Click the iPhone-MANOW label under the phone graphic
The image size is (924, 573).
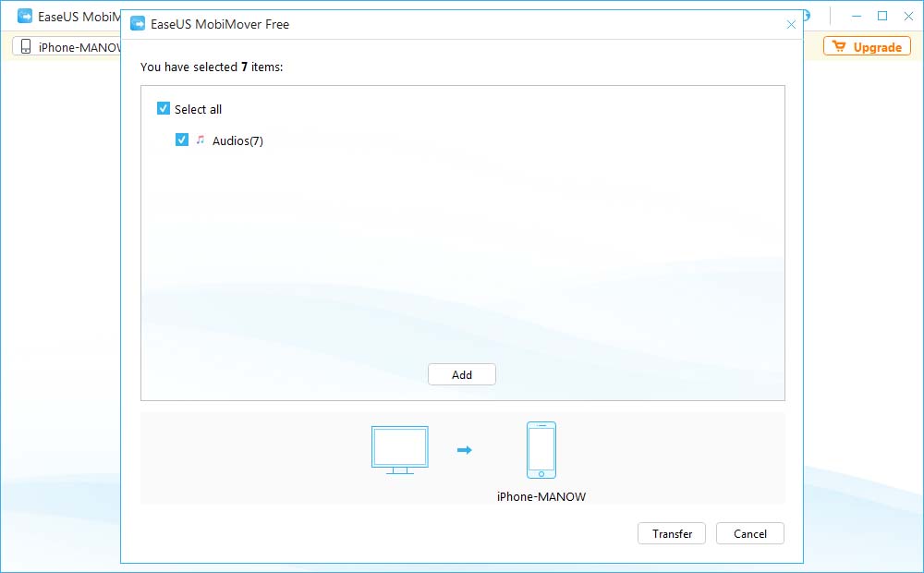[x=541, y=496]
